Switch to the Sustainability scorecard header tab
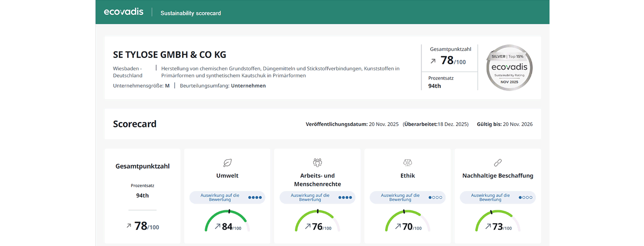 coord(190,13)
